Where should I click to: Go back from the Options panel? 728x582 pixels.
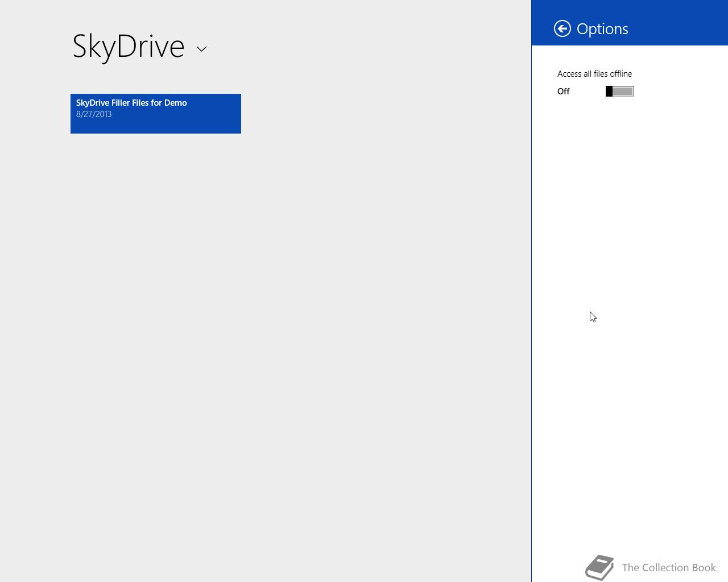[x=562, y=28]
